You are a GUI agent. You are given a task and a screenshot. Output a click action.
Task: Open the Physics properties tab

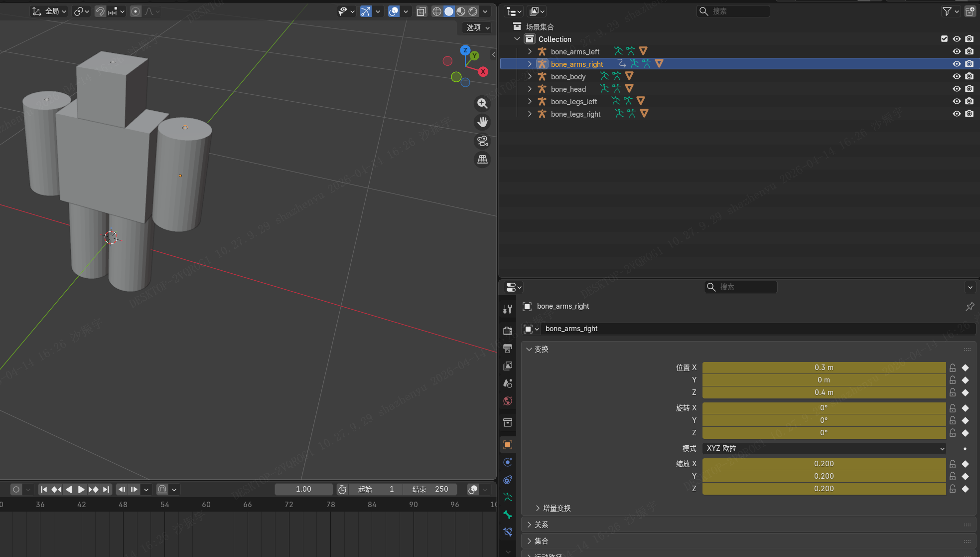coord(508,462)
